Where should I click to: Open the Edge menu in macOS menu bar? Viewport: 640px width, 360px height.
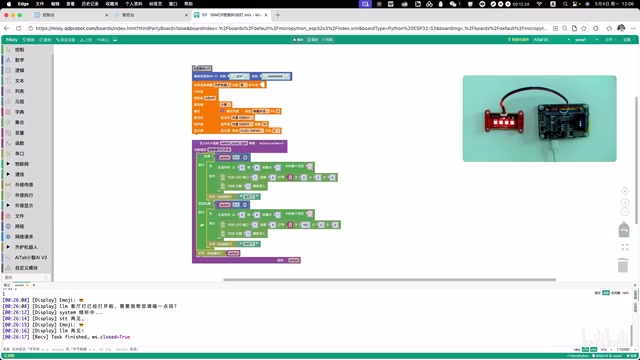tap(23, 4)
